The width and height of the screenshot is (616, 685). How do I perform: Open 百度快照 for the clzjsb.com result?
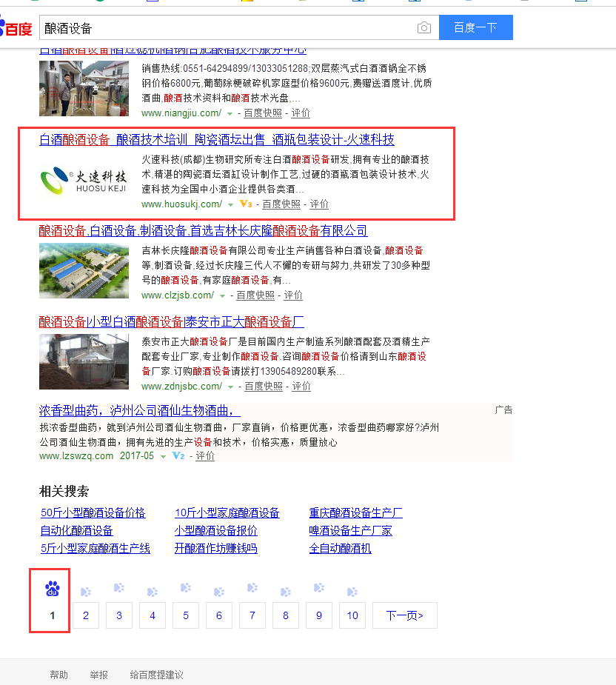click(x=255, y=295)
